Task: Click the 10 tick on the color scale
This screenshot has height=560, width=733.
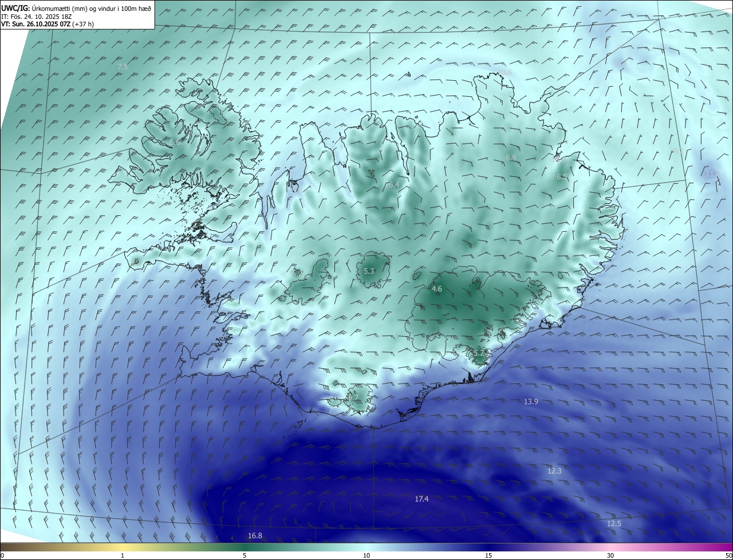Action: [366, 555]
